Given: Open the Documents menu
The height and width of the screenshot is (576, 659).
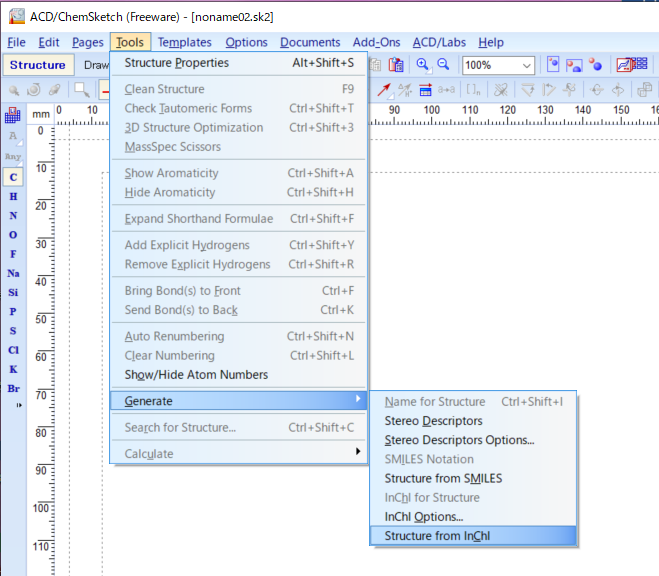Looking at the screenshot, I should click(x=310, y=42).
